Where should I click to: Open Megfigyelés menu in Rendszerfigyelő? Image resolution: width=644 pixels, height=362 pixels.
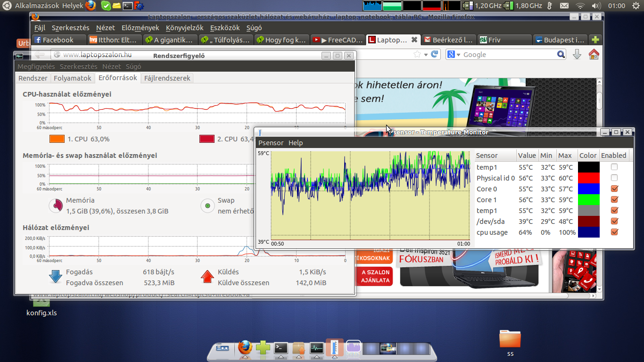pos(36,66)
